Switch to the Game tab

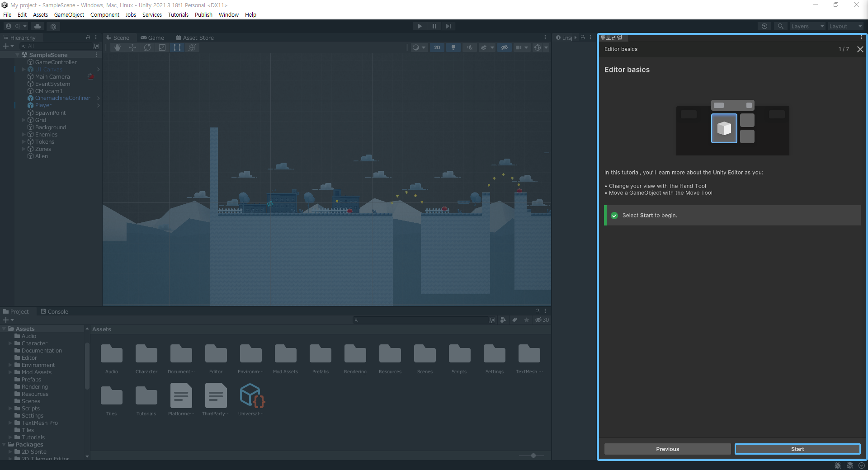pyautogui.click(x=152, y=38)
